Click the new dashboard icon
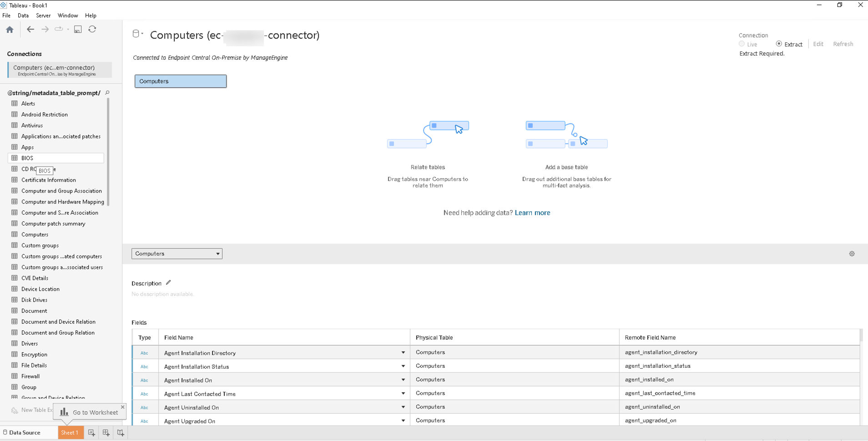Image resolution: width=868 pixels, height=441 pixels. 106,433
